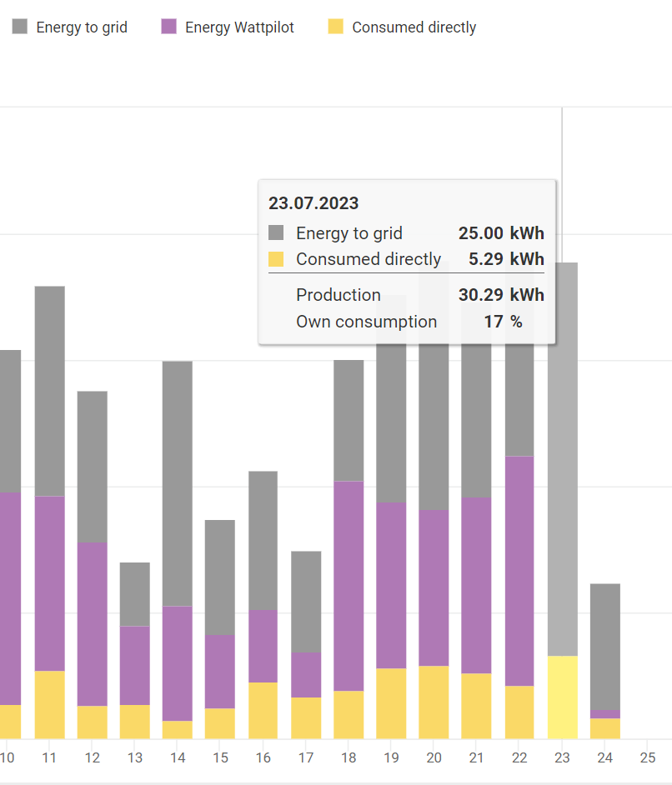
Task: Click the gray Energy to grid legend swatch
Action: [21, 27]
